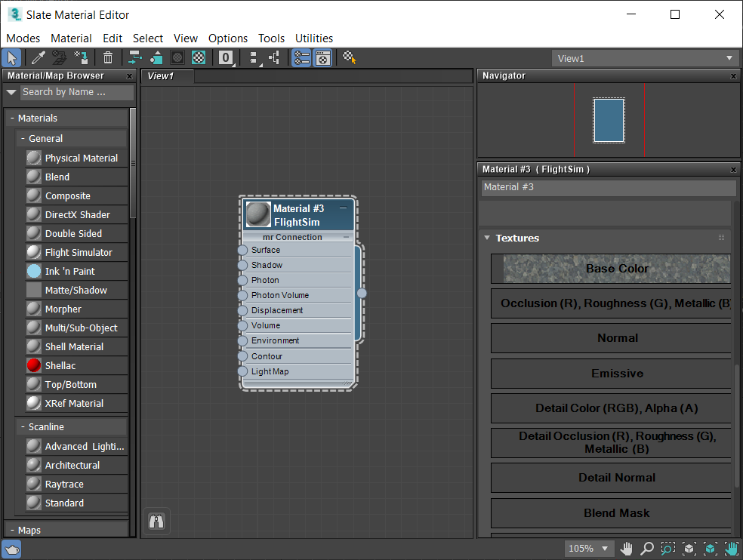
Task: Collapse the Materials group
Action: click(12, 118)
